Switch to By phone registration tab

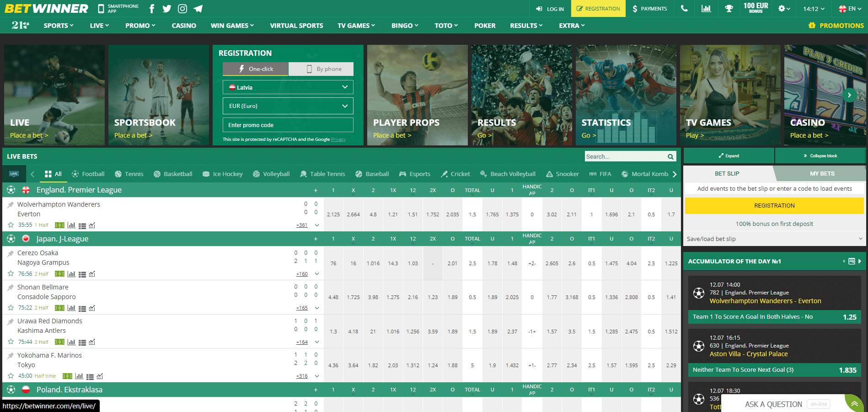click(x=321, y=69)
